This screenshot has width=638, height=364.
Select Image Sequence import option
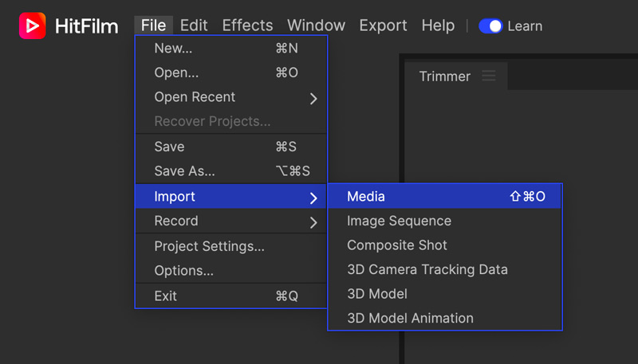tap(445, 221)
